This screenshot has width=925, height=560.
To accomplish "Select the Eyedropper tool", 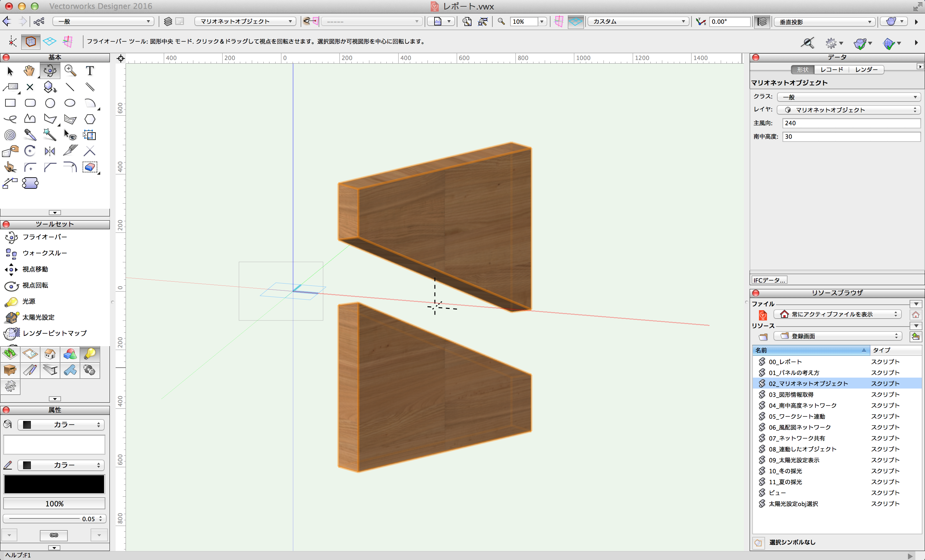I will tap(30, 135).
